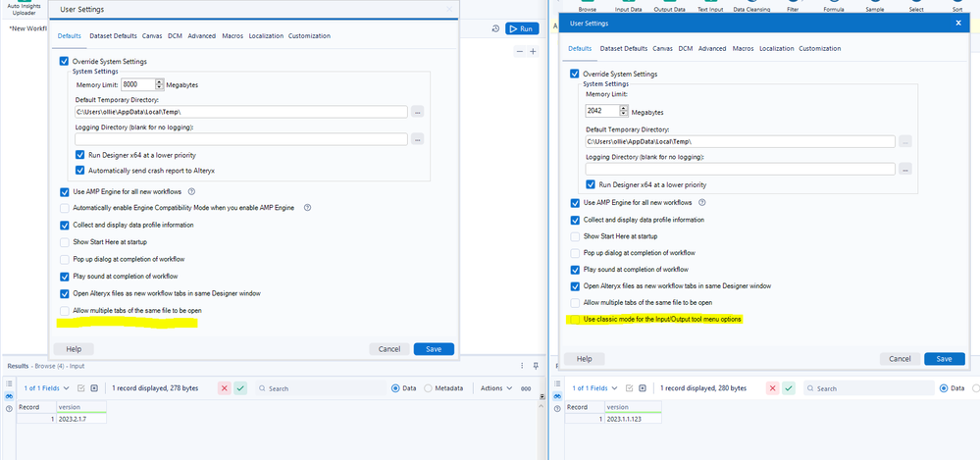Image resolution: width=980 pixels, height=460 pixels.
Task: Click Memory Limit stepper arrows in left dialog
Action: click(x=160, y=84)
